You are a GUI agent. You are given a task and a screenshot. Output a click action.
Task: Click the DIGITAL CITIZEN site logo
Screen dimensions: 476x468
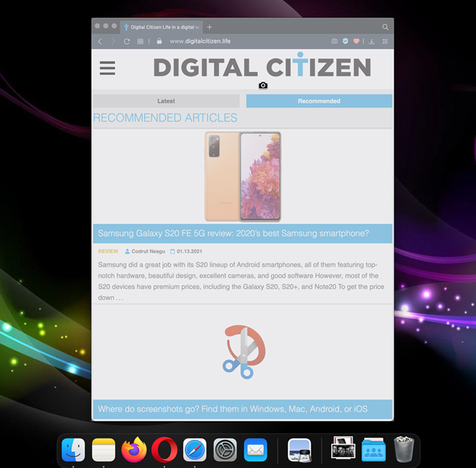coord(262,65)
